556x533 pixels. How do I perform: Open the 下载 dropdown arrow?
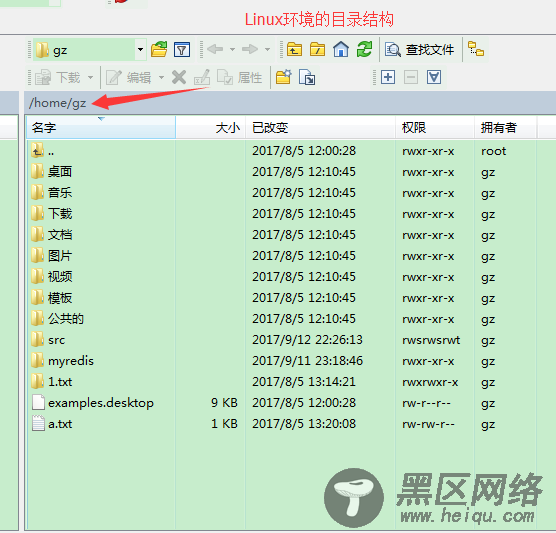90,77
